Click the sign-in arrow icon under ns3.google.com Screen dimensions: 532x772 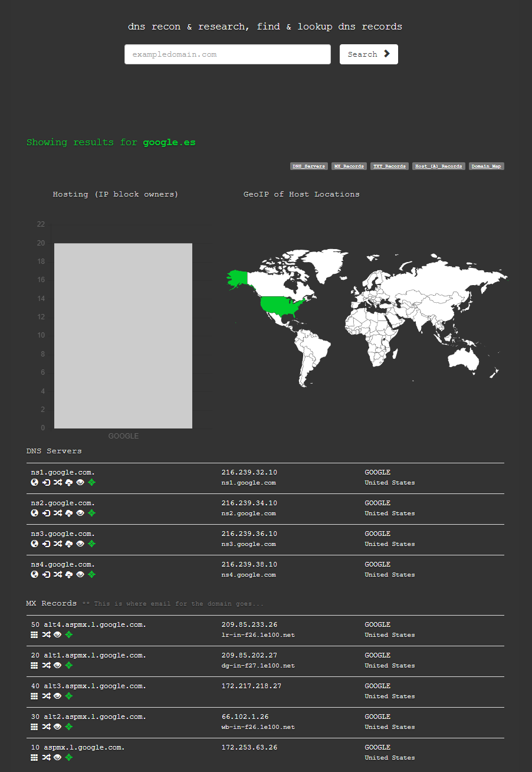46,544
